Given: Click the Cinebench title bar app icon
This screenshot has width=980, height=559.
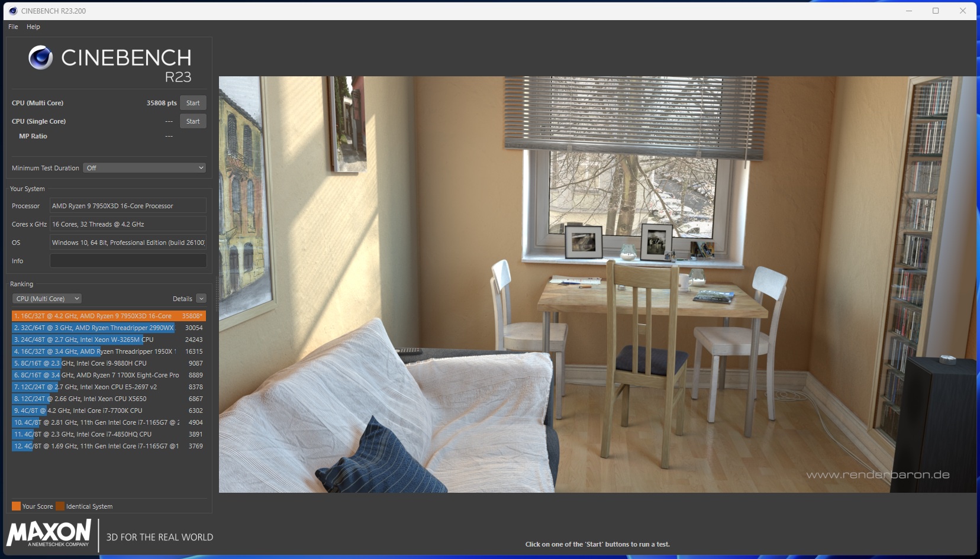Looking at the screenshot, I should pyautogui.click(x=13, y=11).
